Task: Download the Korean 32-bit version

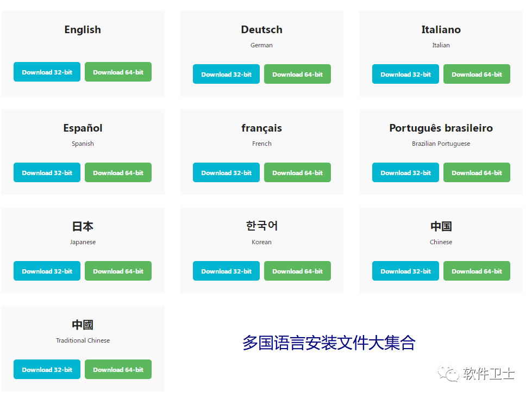Action: (x=226, y=271)
